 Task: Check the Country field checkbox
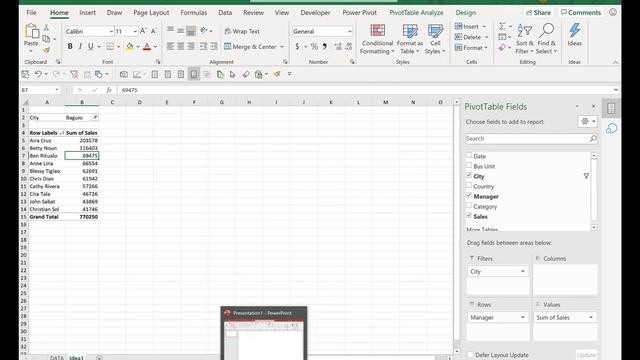pyautogui.click(x=469, y=186)
